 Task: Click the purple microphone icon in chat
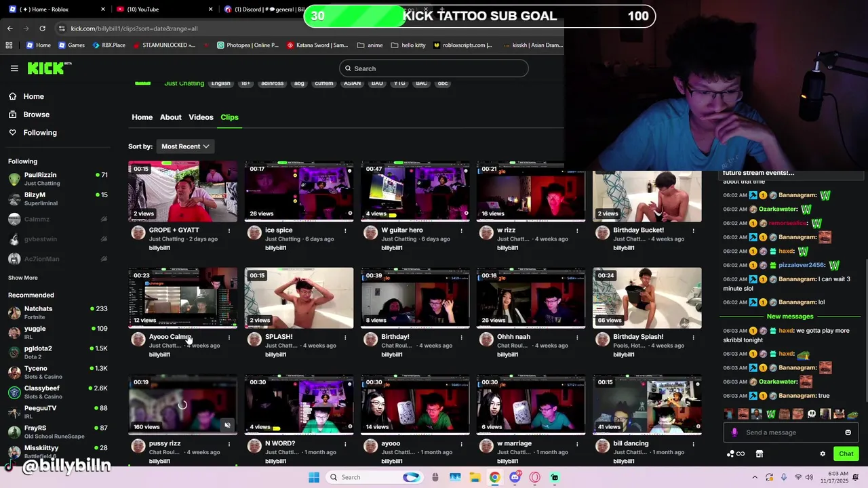click(x=734, y=432)
